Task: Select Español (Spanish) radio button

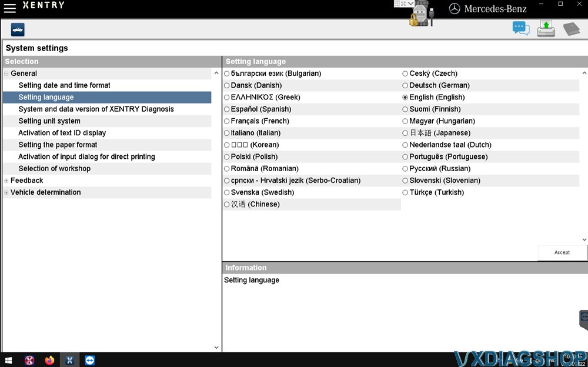Action: tap(226, 109)
